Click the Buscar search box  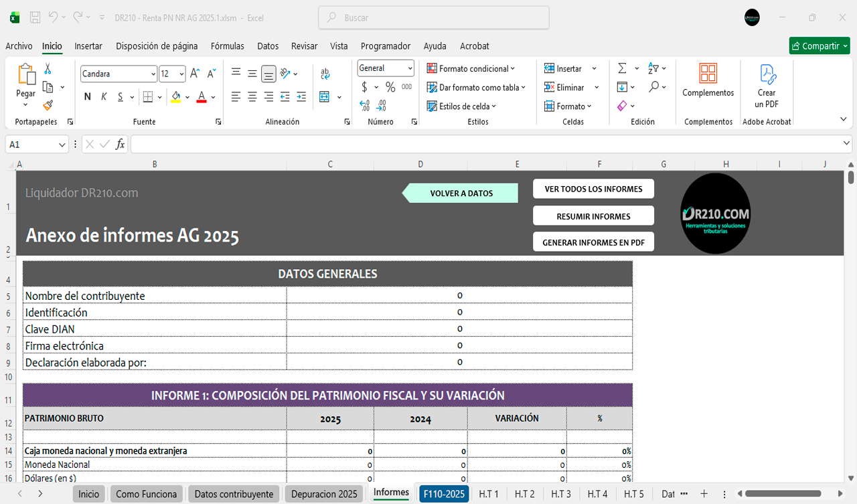point(434,18)
